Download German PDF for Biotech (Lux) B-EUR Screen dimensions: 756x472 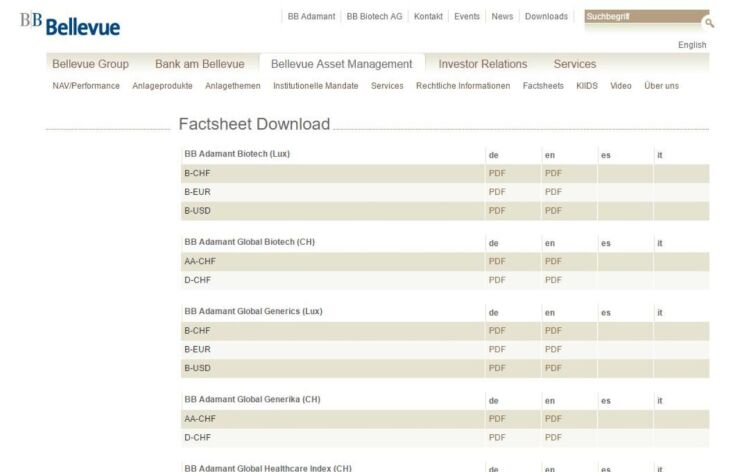[497, 192]
